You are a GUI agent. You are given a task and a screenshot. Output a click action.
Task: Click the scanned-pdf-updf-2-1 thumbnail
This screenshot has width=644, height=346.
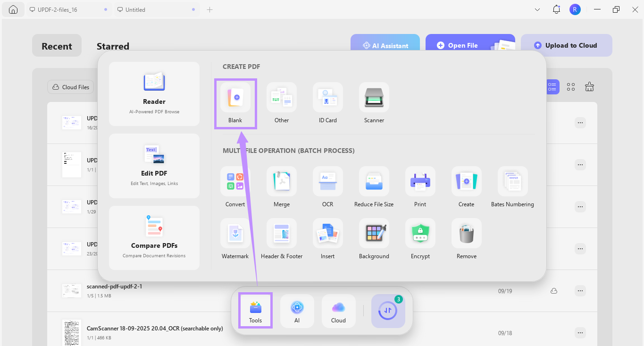pyautogui.click(x=71, y=290)
